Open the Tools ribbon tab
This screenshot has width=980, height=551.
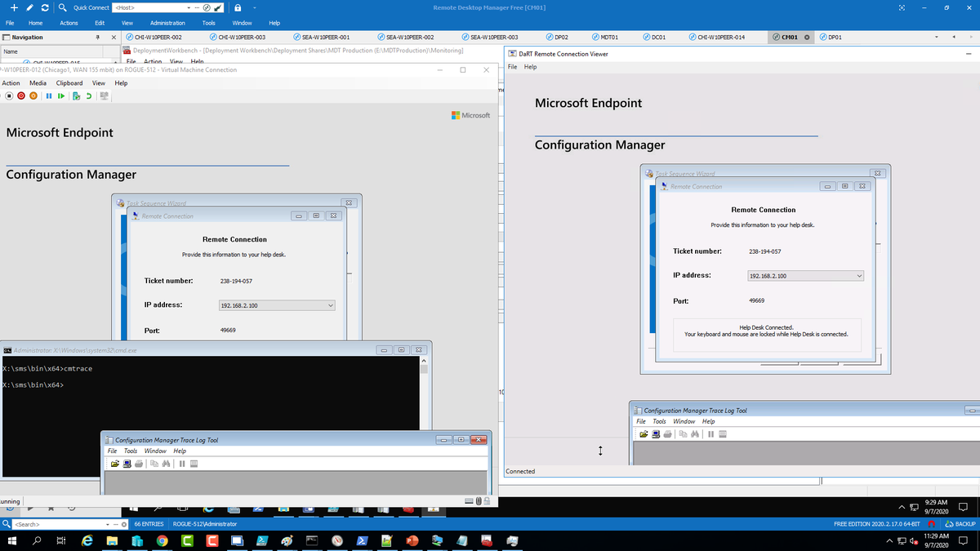click(x=209, y=23)
